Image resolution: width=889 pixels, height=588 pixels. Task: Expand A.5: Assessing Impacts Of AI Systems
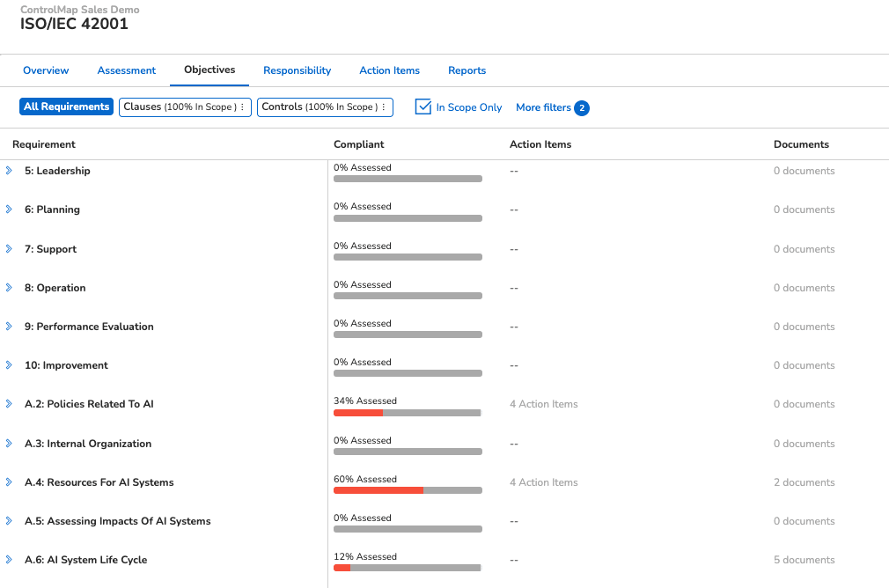point(9,520)
